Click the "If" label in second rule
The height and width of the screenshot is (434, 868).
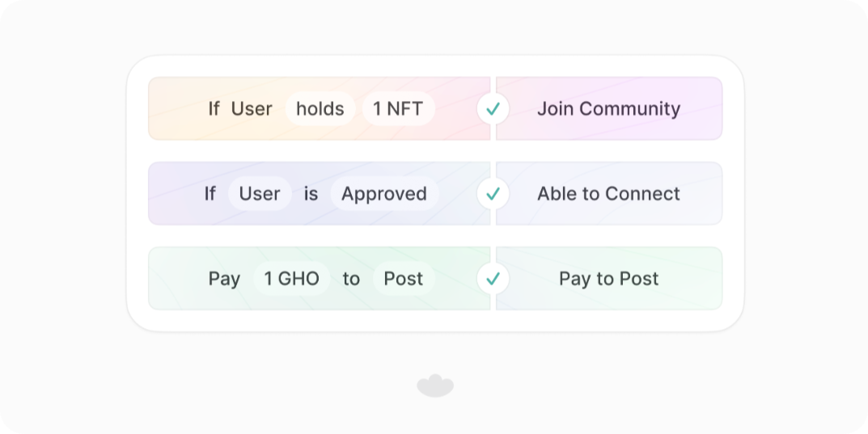tap(210, 194)
